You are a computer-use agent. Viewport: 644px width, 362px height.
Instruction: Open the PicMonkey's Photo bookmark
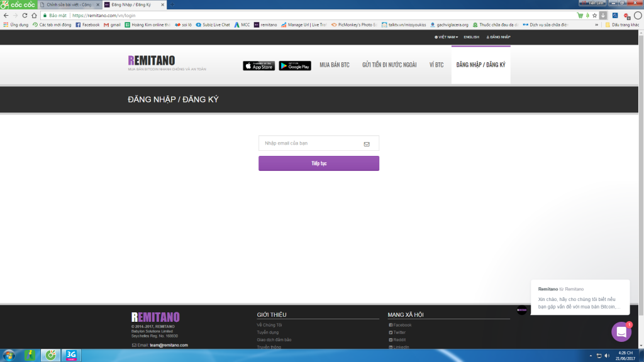pyautogui.click(x=354, y=25)
